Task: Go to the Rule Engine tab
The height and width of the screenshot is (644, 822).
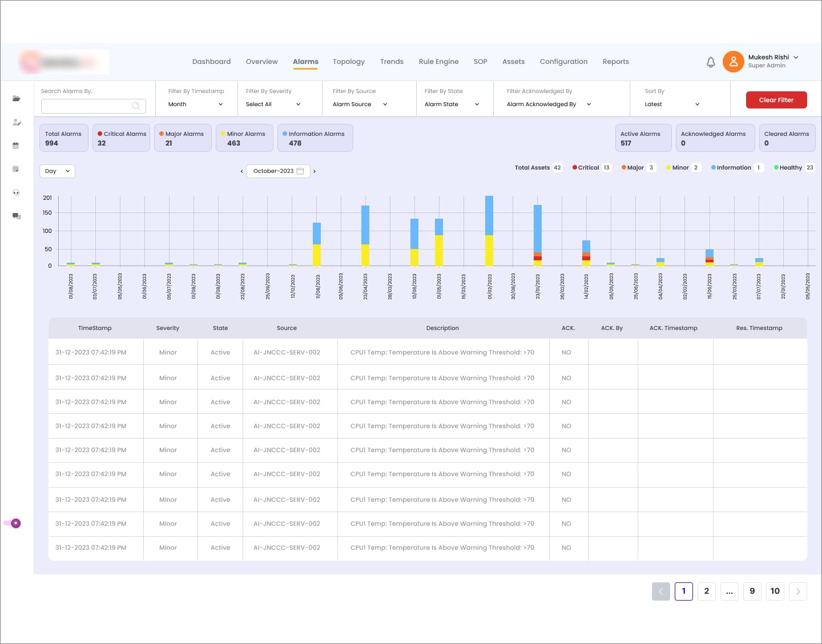Action: coord(438,62)
